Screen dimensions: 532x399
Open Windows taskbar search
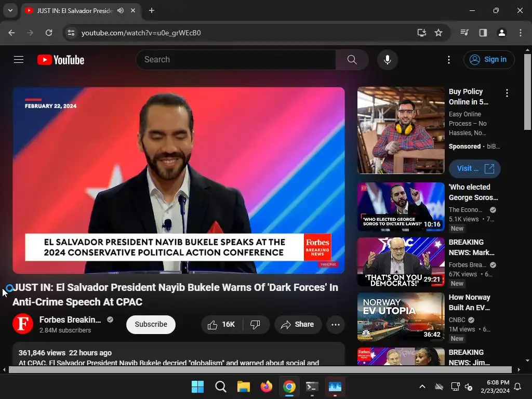click(x=220, y=387)
